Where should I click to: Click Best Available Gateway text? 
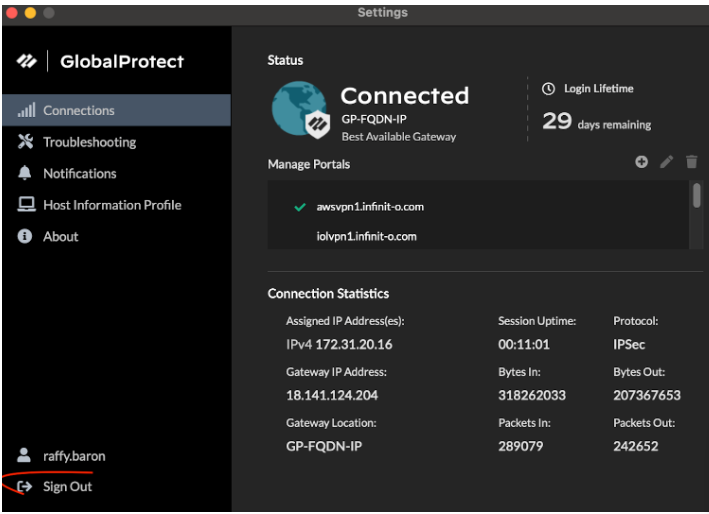399,137
